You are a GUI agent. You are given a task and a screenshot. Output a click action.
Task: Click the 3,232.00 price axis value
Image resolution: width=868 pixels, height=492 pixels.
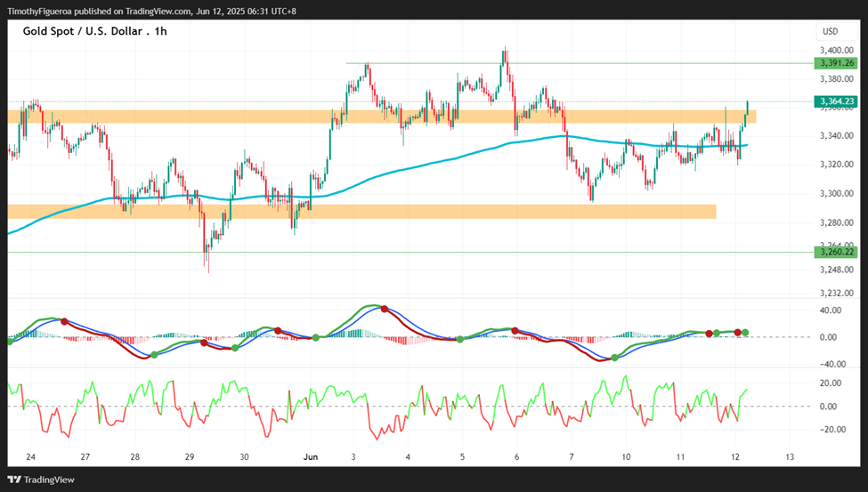[837, 294]
